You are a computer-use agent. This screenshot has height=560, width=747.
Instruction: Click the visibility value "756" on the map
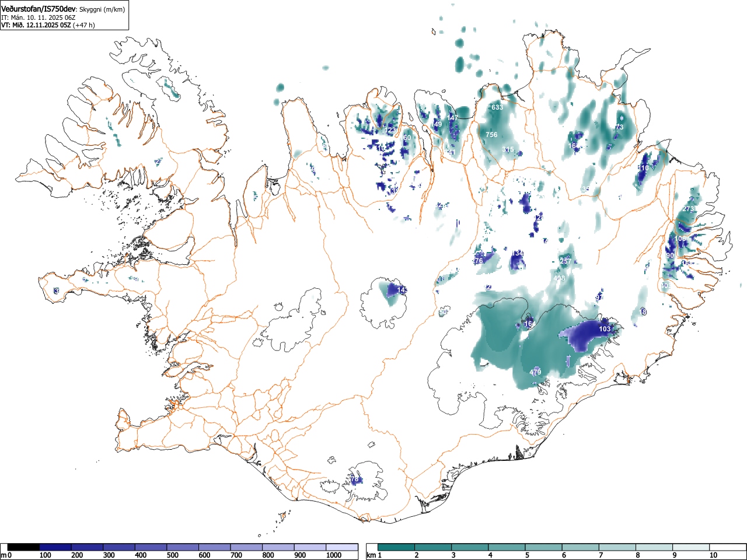point(491,135)
